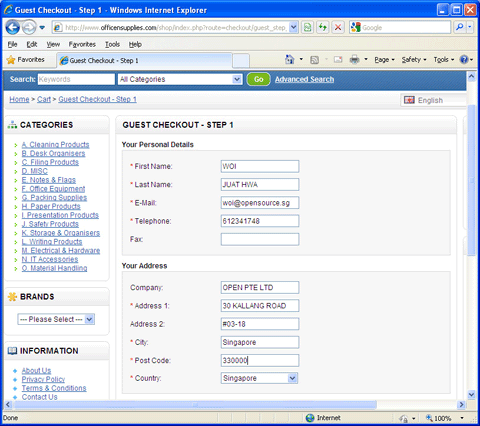Open the recent pages dropdown arrow
Image resolution: width=480 pixels, height=426 pixels.
(x=42, y=27)
